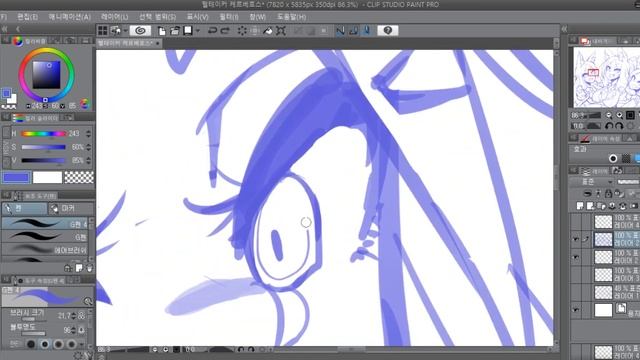Viewport: 640px width, 360px height.
Task: Open the CLIP STUDIO launcher swirl icon
Action: [x=140, y=31]
